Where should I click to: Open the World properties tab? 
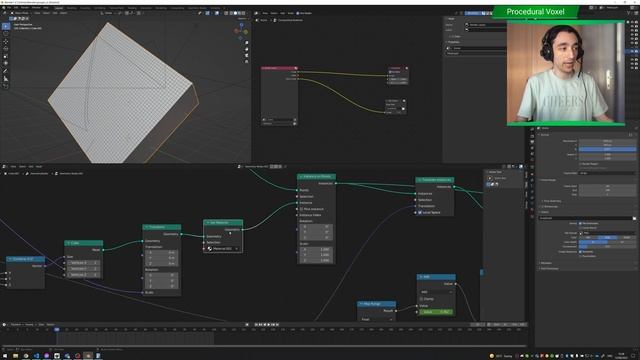532,160
